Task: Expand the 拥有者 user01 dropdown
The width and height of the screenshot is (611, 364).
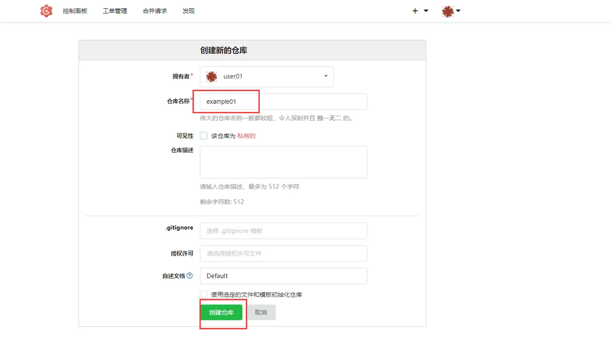Action: 267,76
